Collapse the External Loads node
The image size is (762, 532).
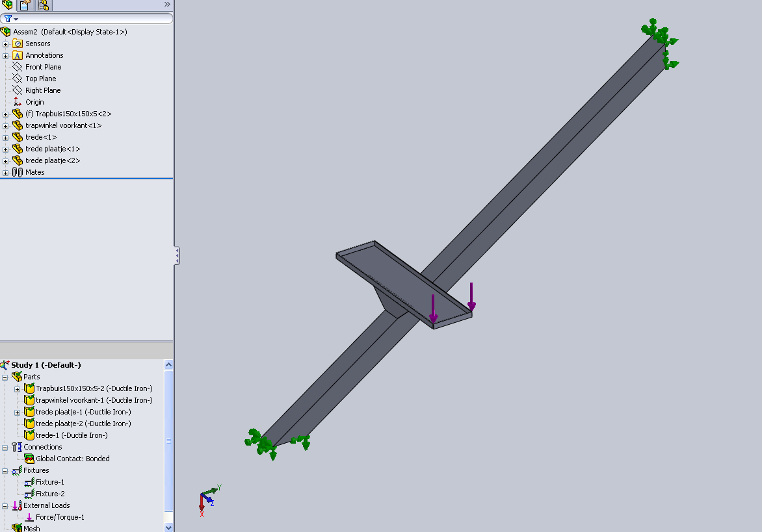(x=6, y=505)
